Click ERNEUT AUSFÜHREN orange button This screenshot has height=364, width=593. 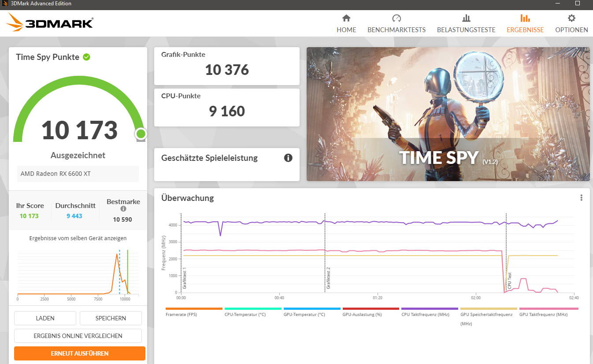point(80,353)
